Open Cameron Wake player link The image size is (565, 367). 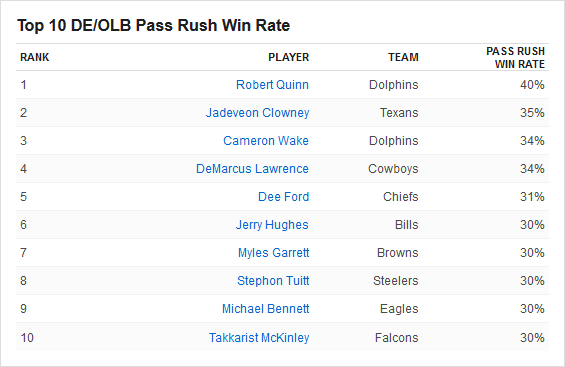click(266, 140)
